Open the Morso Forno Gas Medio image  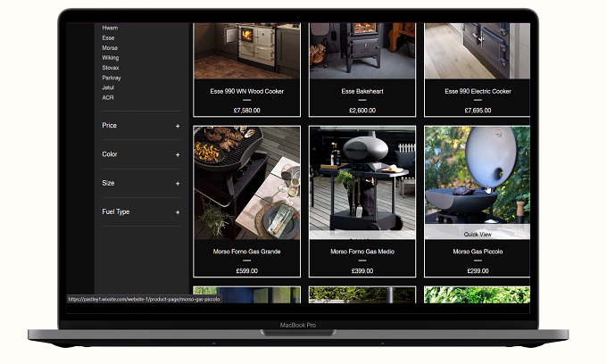tap(362, 183)
